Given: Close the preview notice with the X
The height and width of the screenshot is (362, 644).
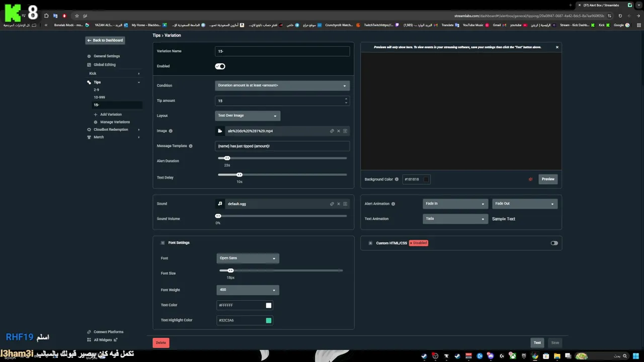Looking at the screenshot, I should (x=557, y=47).
